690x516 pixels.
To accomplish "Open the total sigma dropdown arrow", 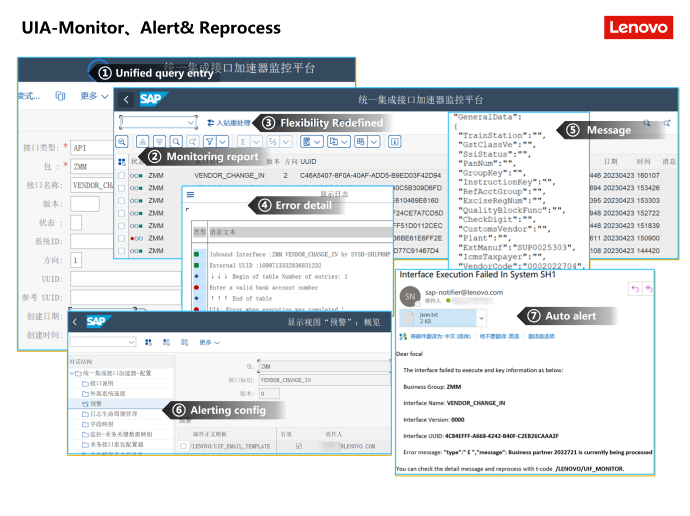I will coord(257,142).
